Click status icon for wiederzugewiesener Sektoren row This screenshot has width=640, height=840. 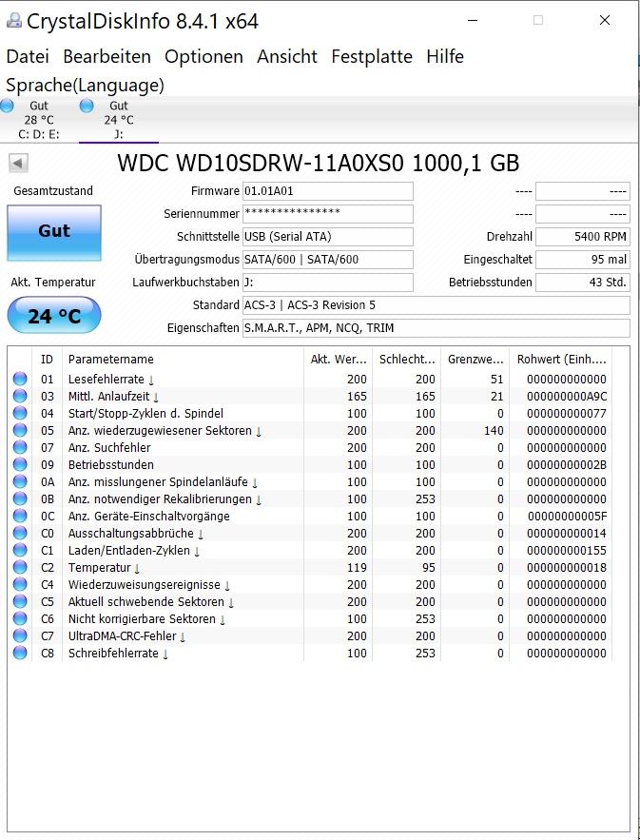click(20, 430)
